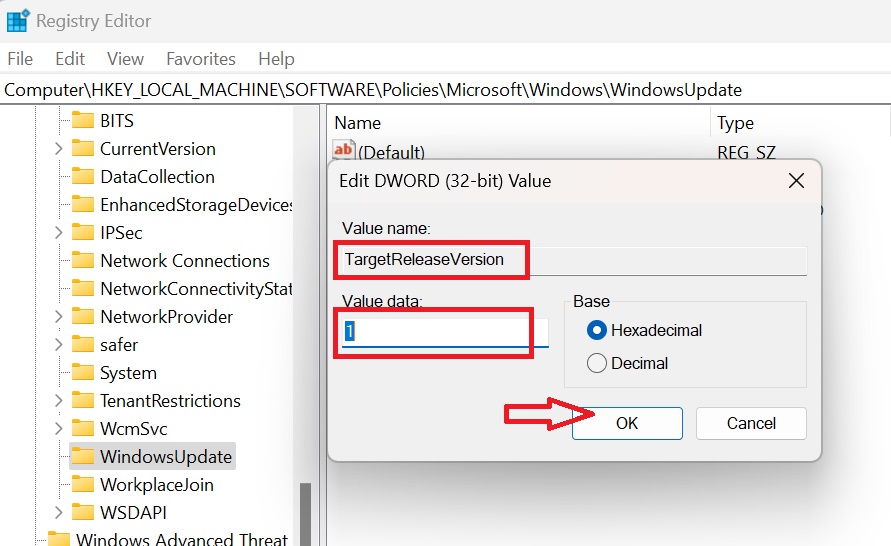The height and width of the screenshot is (546, 891).
Task: Click OK in Edit DWORD dialog
Action: pos(627,423)
